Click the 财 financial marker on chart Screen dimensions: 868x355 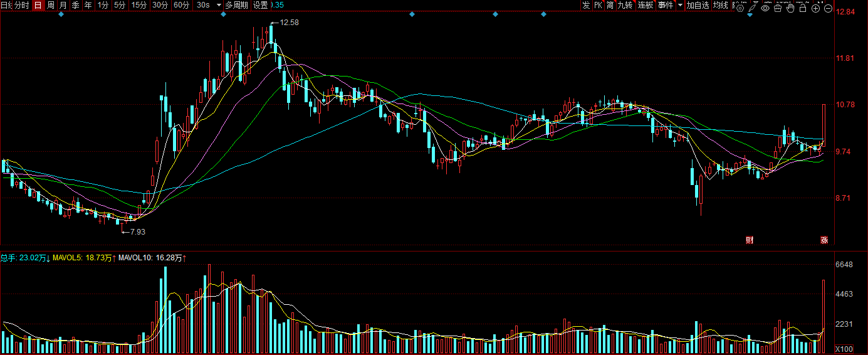click(x=749, y=240)
